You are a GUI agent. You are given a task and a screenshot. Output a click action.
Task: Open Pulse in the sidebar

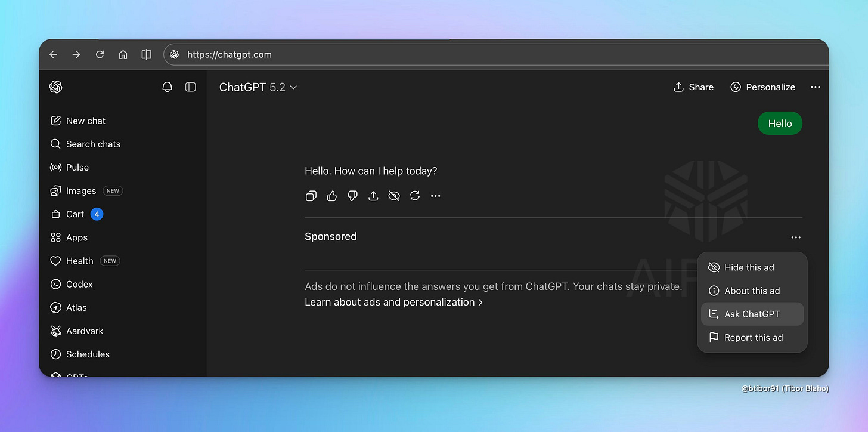tap(69, 167)
